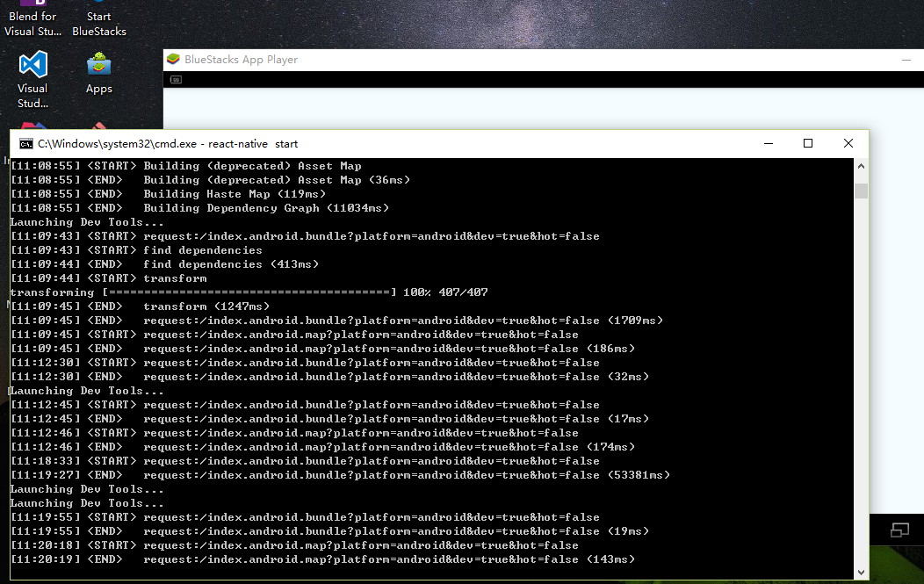Click the cmd scrollbar down arrow
This screenshot has width=924, height=584.
click(x=861, y=573)
